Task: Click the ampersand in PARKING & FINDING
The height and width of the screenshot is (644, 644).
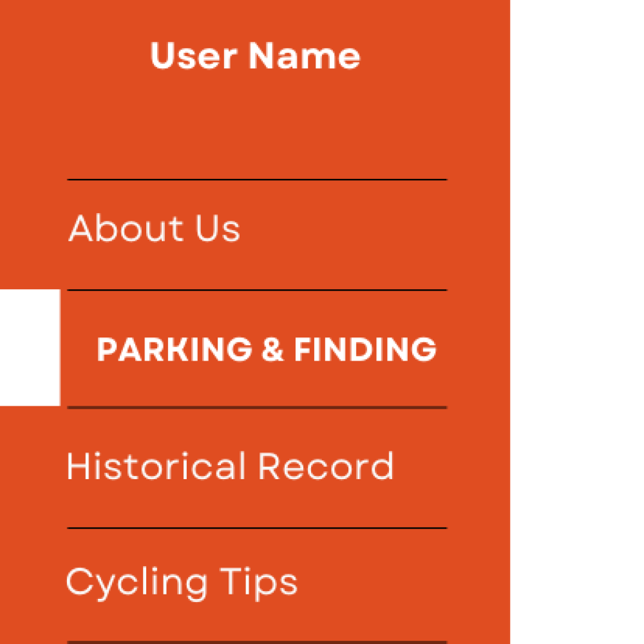Action: [x=273, y=350]
